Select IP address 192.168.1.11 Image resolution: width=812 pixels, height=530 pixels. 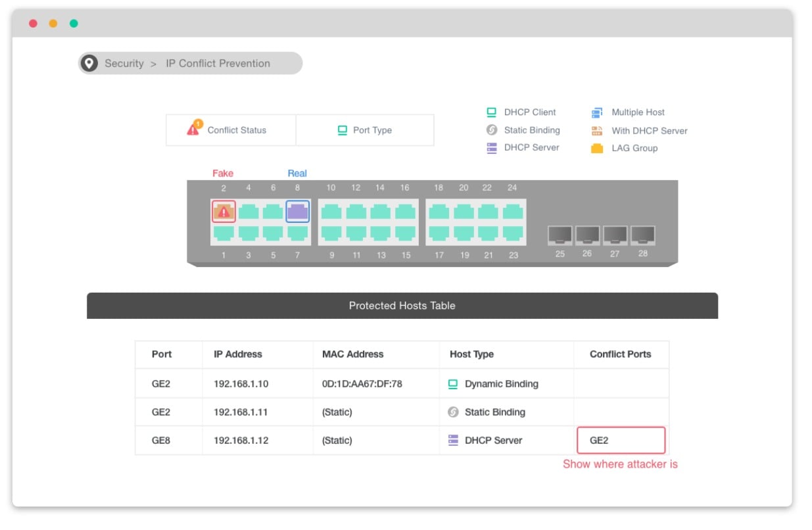pyautogui.click(x=241, y=412)
